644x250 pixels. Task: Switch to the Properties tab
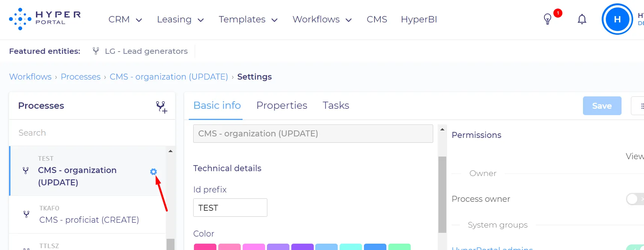[282, 105]
